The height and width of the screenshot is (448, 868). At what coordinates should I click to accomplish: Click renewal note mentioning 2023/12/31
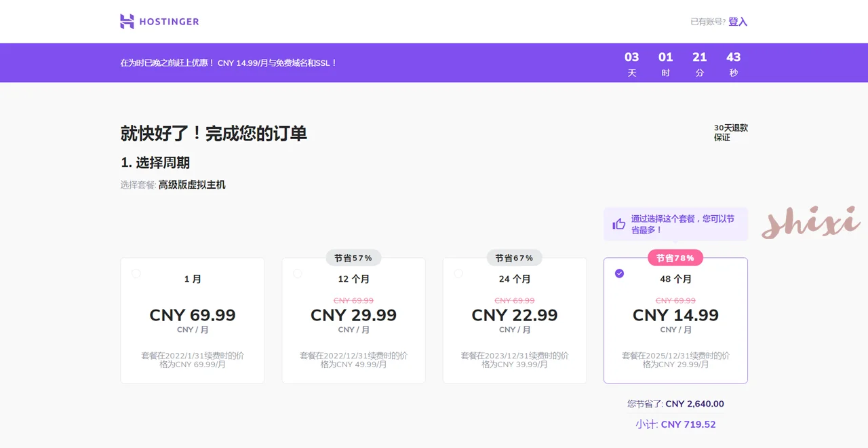(x=515, y=360)
